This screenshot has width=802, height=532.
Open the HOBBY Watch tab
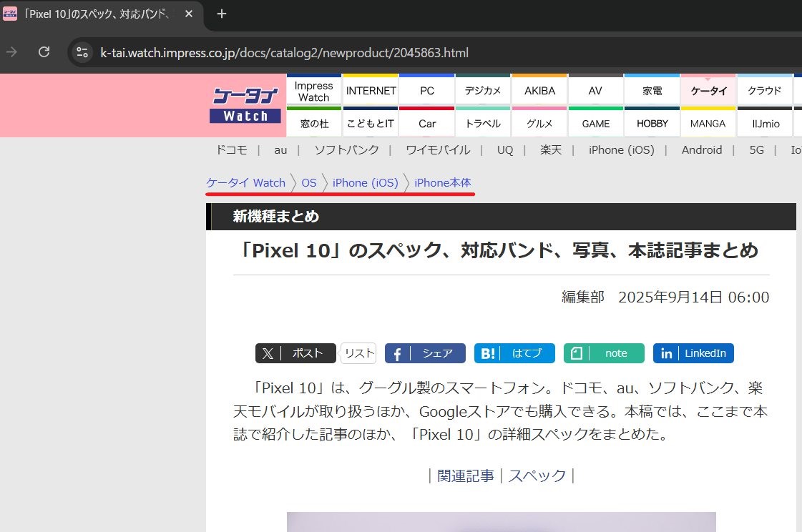coord(652,123)
